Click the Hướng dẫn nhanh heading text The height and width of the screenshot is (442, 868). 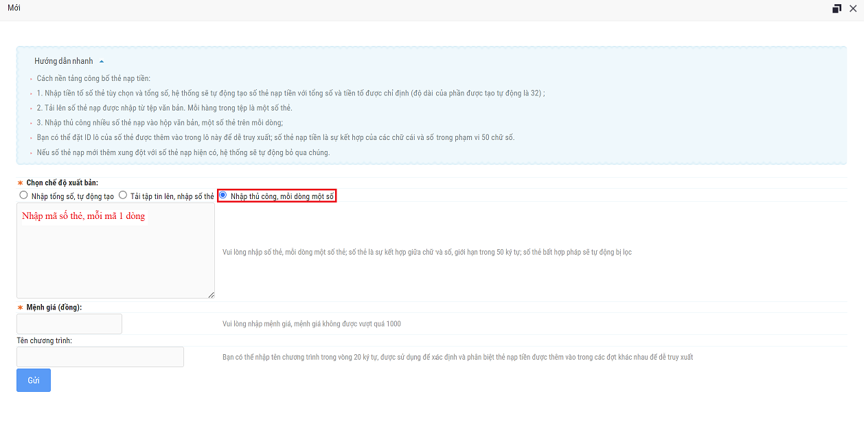63,61
